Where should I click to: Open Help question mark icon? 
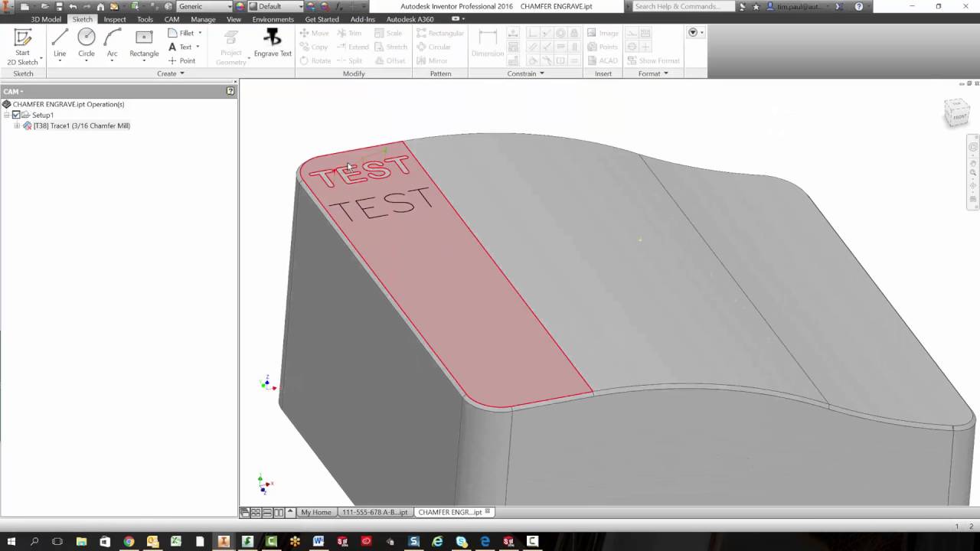point(859,6)
